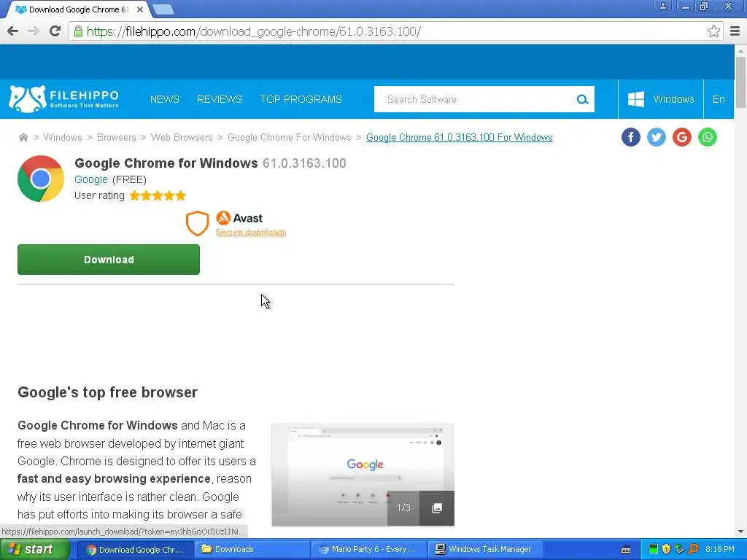This screenshot has width=747, height=560.
Task: Go to Windows breadcrumb
Action: [x=63, y=138]
